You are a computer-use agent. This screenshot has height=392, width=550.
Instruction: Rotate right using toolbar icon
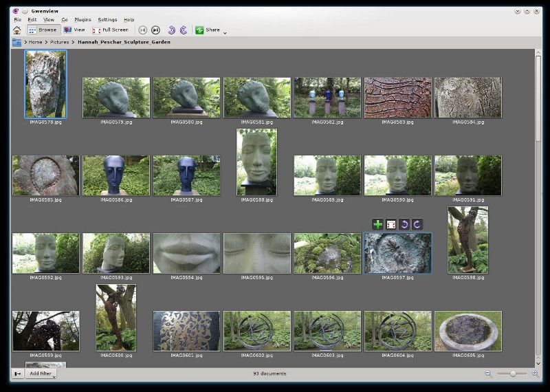(184, 30)
